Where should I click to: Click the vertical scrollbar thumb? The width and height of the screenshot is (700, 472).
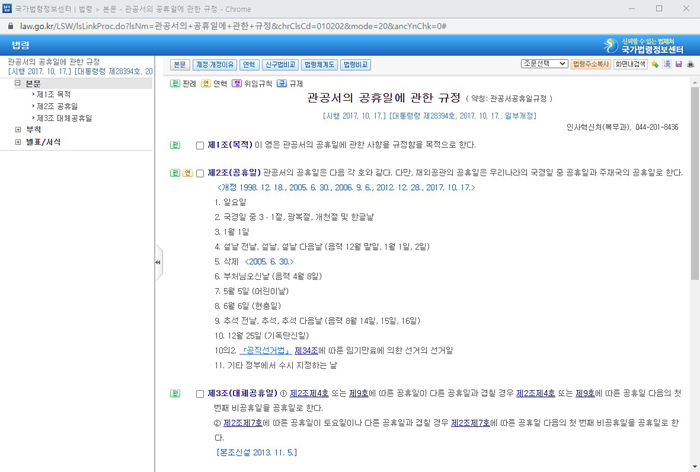coord(695,183)
